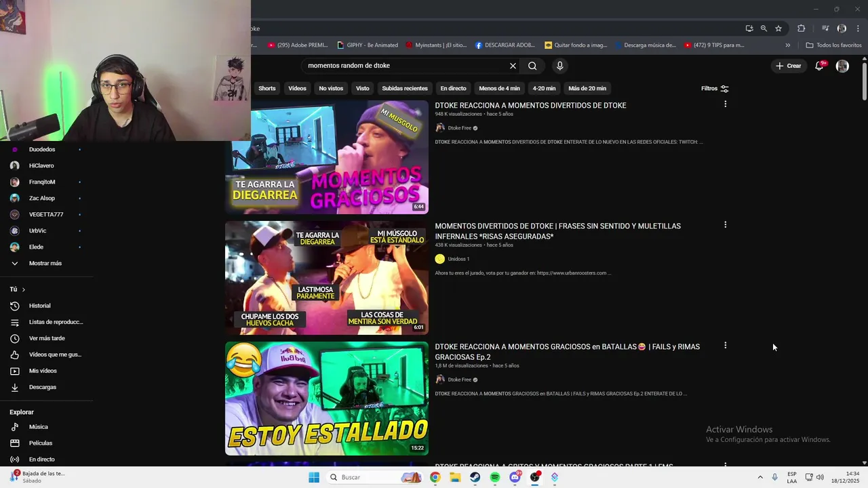The image size is (868, 488).
Task: Open the ESTOY ESTALLADO video thumbnail
Action: coord(327,399)
